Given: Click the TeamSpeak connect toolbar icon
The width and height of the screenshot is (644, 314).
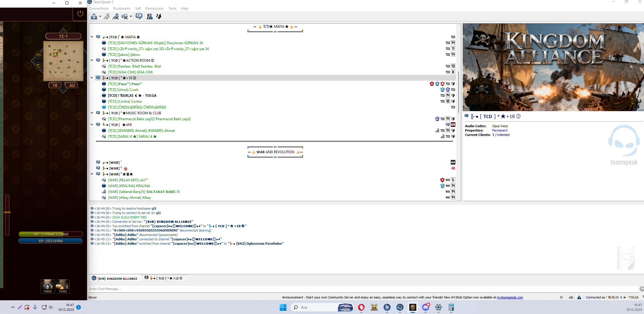Looking at the screenshot, I should (x=94, y=17).
